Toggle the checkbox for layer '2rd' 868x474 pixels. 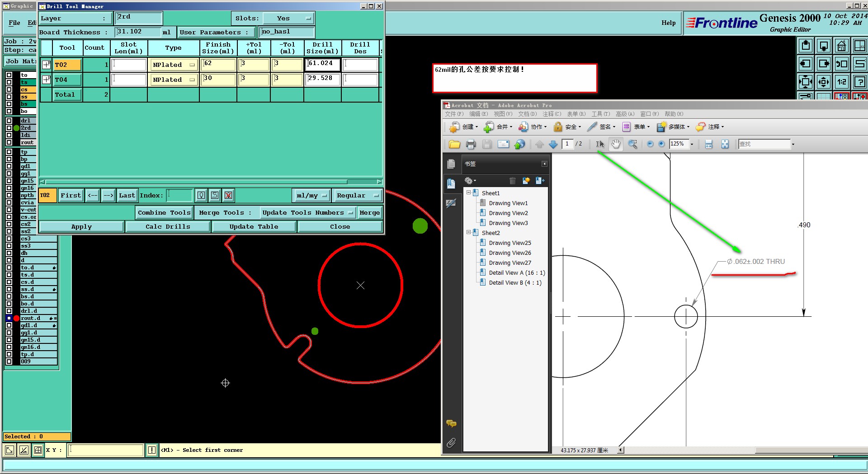tap(9, 128)
